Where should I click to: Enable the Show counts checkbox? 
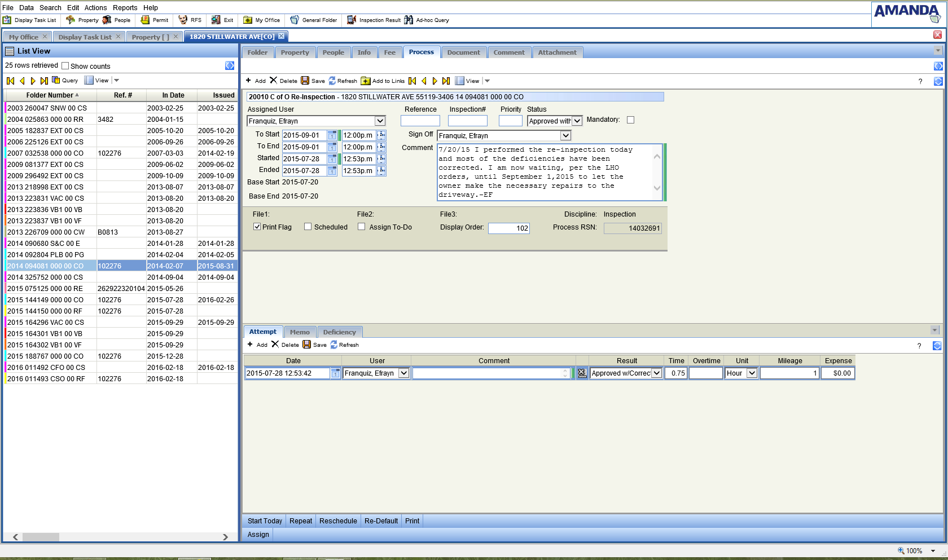tap(65, 66)
